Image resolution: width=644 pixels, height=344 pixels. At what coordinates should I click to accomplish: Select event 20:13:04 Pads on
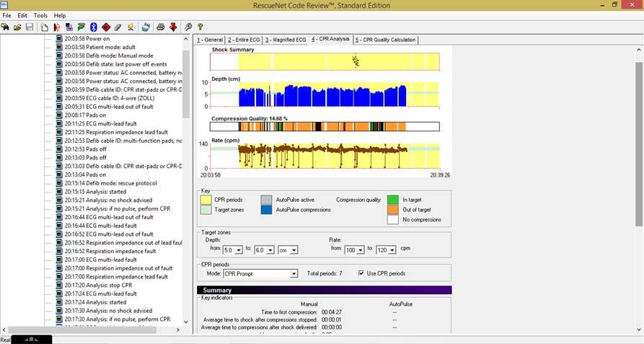(x=85, y=175)
